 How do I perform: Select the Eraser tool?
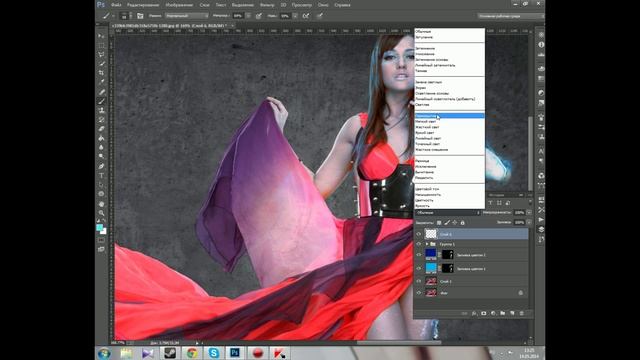point(101,129)
